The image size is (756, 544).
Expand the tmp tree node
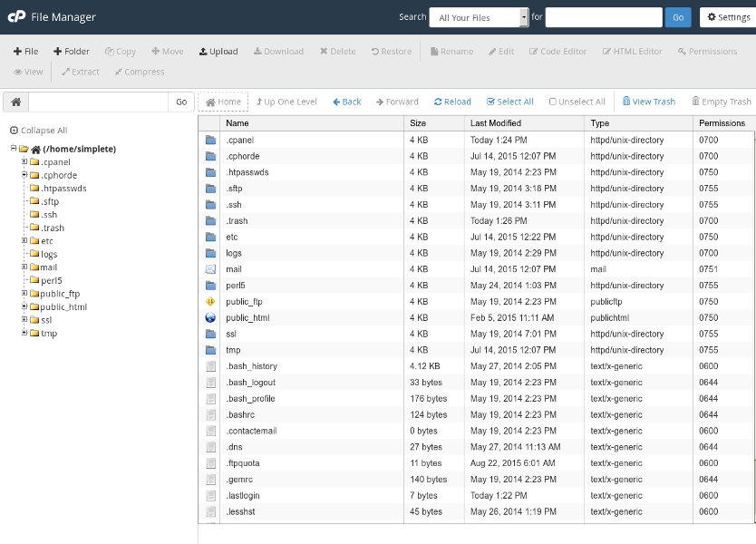[24, 332]
